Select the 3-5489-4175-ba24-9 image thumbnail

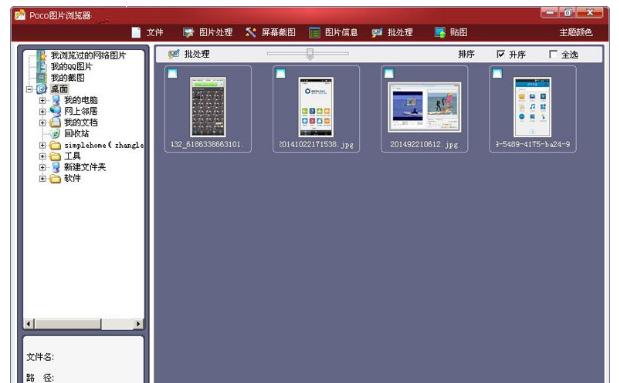coord(532,107)
